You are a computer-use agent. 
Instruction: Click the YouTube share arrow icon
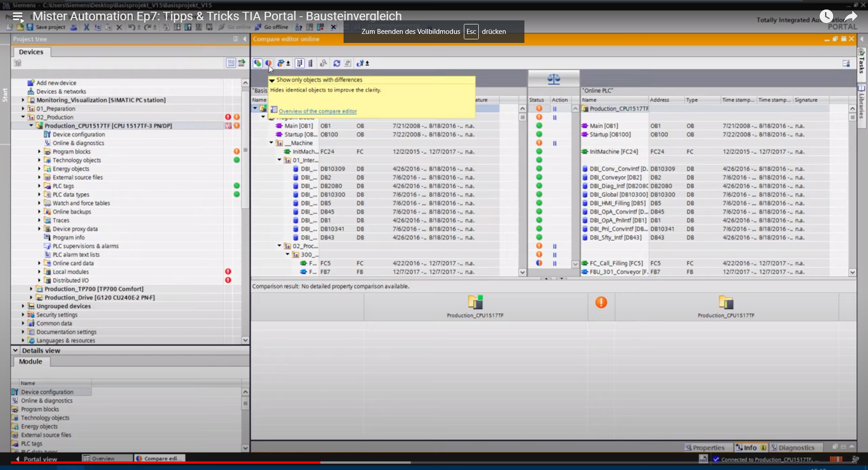tap(850, 17)
